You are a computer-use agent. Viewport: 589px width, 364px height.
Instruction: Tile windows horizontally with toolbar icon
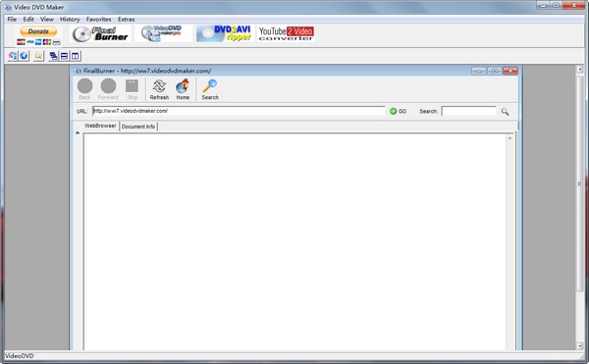[64, 56]
